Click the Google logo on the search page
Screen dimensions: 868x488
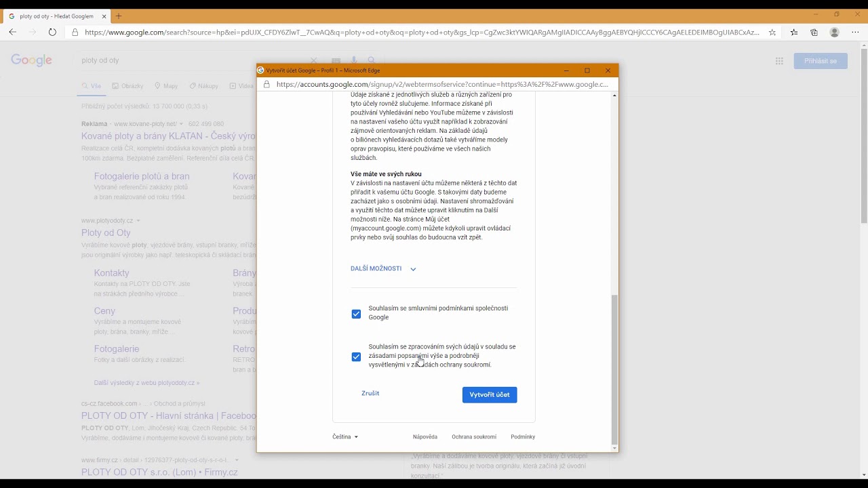(x=31, y=60)
